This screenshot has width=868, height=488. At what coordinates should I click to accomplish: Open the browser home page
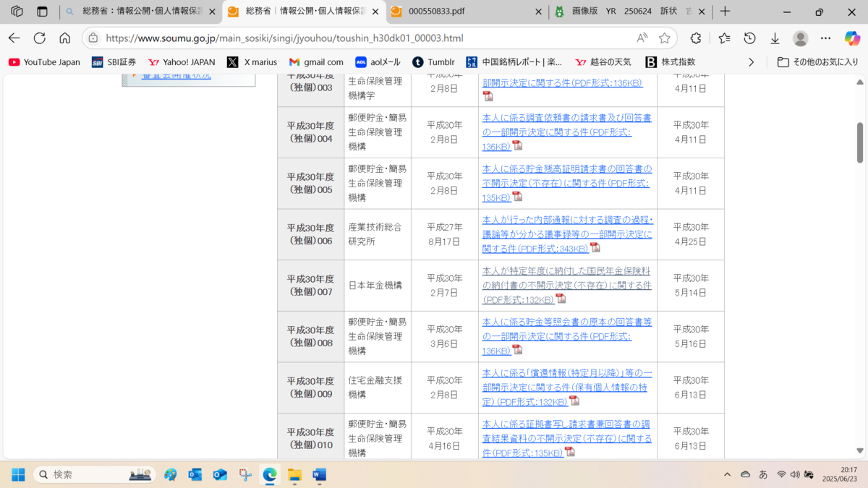(65, 38)
